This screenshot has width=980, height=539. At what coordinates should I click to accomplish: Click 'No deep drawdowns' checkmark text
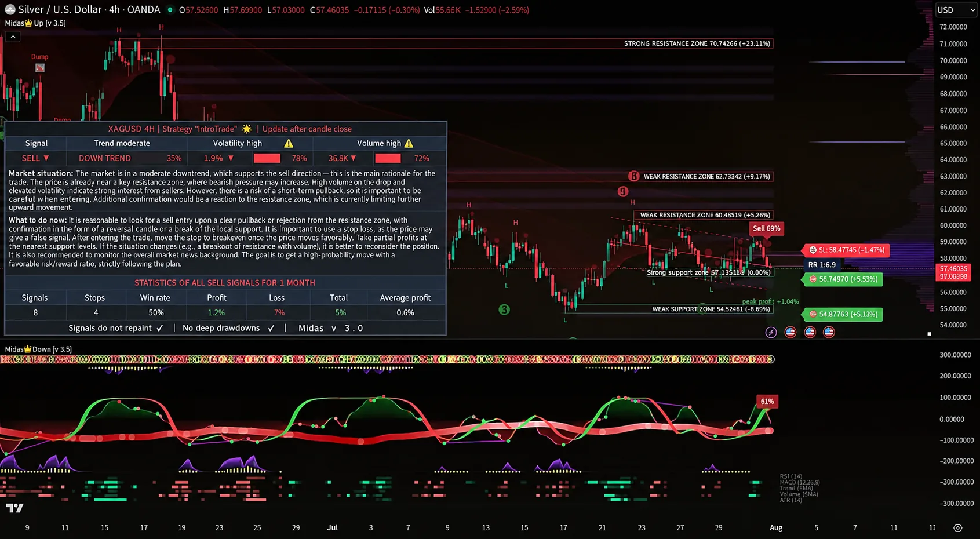pyautogui.click(x=228, y=328)
